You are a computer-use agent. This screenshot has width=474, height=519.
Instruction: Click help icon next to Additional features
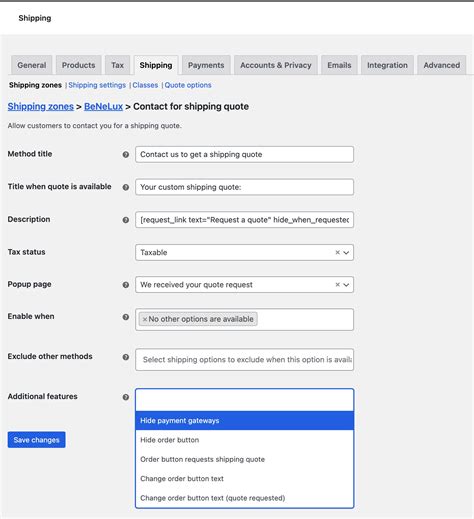(x=126, y=397)
